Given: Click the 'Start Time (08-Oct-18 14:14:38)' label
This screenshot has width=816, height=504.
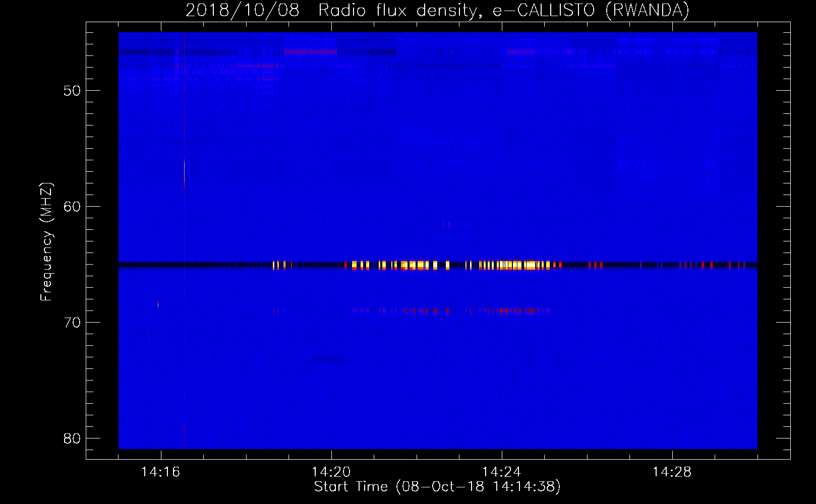Looking at the screenshot, I should [437, 487].
